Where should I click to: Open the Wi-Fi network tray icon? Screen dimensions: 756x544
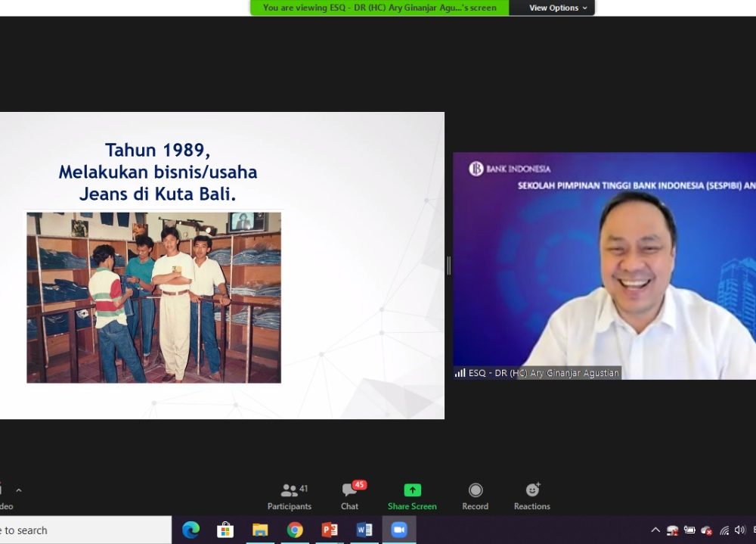[x=724, y=530]
